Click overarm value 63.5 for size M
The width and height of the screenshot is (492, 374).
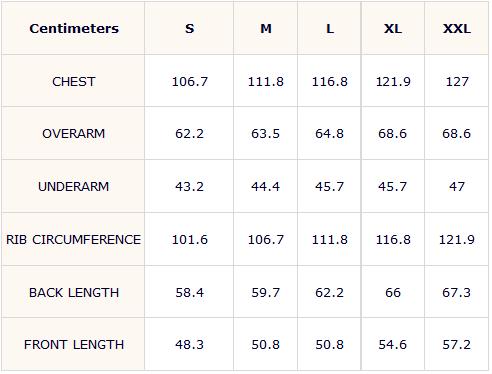[x=265, y=134]
